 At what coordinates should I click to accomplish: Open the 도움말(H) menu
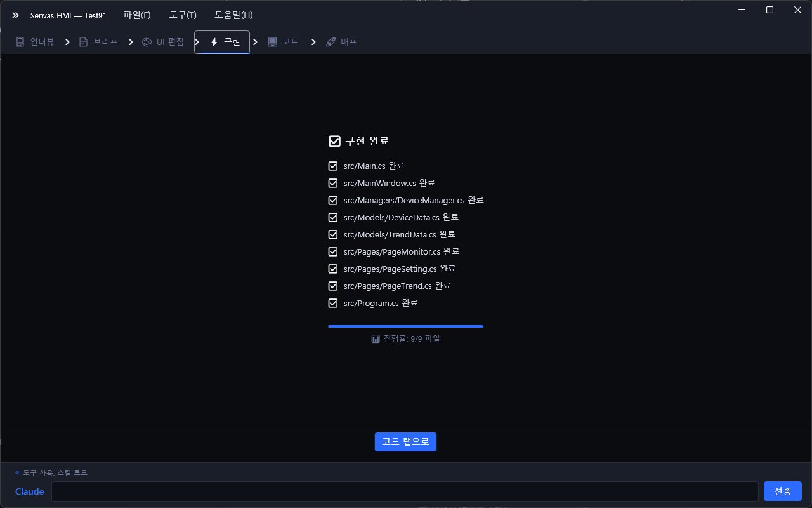point(233,15)
